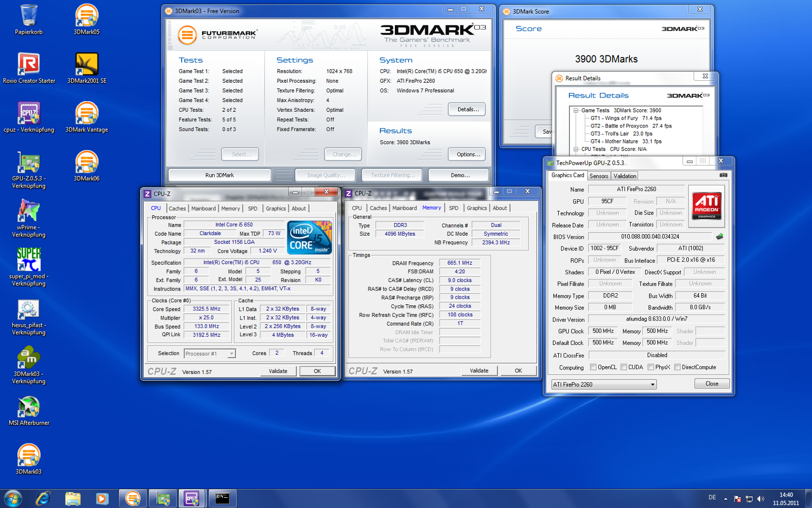
Task: Click Close button in GPU-Z
Action: point(712,384)
